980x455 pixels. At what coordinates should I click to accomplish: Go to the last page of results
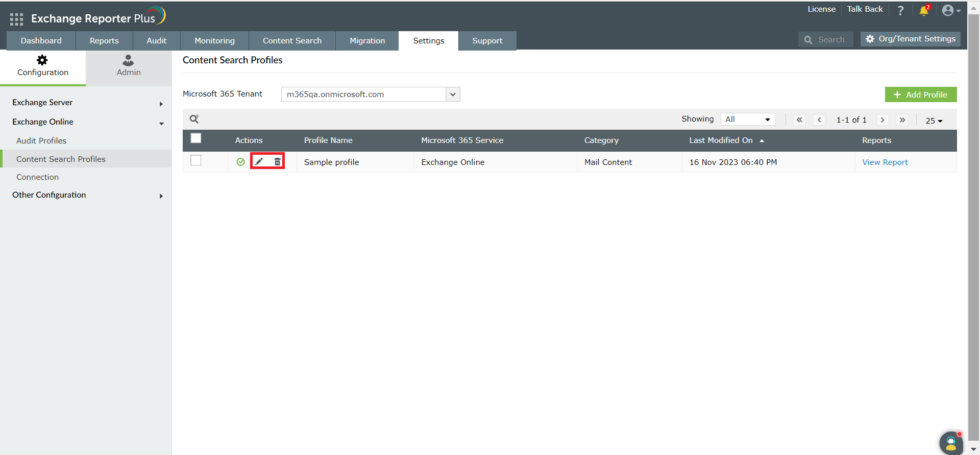pyautogui.click(x=902, y=119)
